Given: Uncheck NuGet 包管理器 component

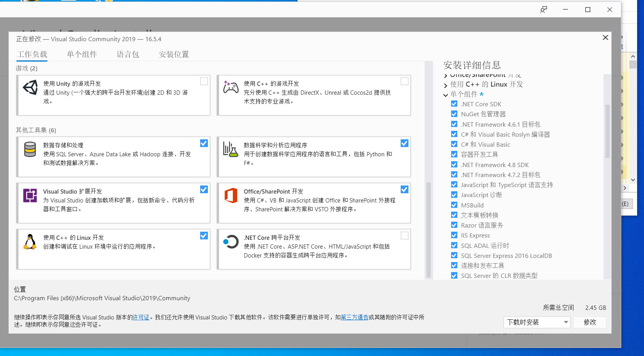Looking at the screenshot, I should pyautogui.click(x=454, y=114).
